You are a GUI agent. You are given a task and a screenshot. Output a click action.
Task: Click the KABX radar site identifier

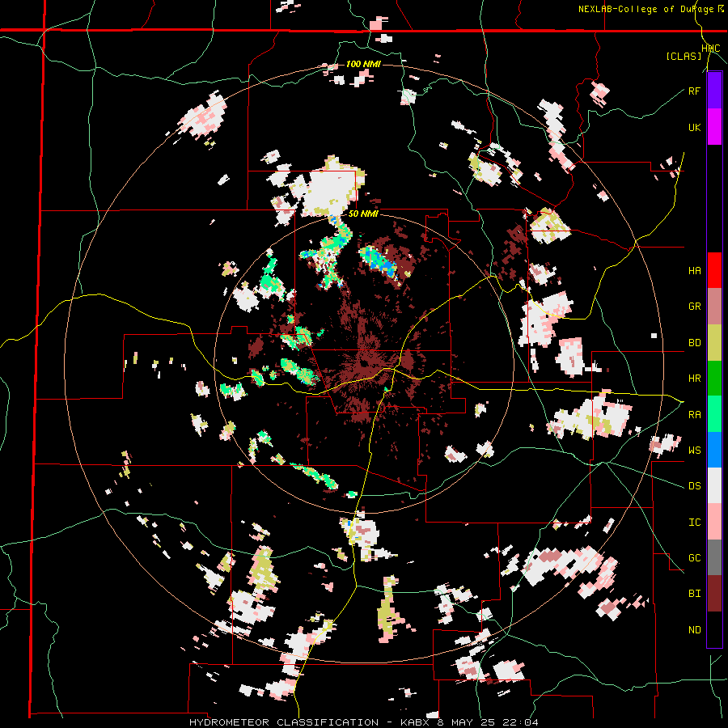click(414, 722)
